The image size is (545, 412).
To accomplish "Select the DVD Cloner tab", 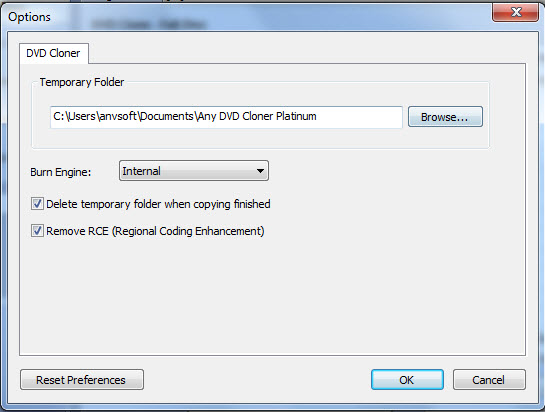I will pos(54,53).
